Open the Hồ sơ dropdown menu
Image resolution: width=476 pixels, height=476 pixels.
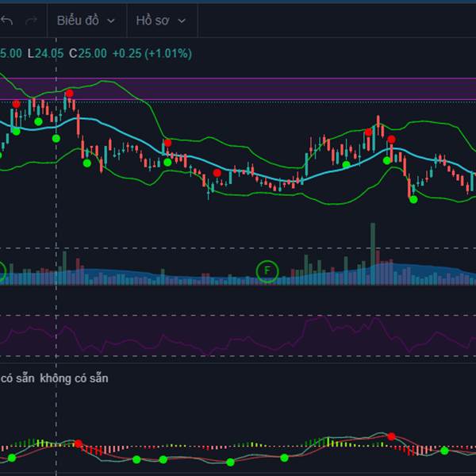click(161, 21)
